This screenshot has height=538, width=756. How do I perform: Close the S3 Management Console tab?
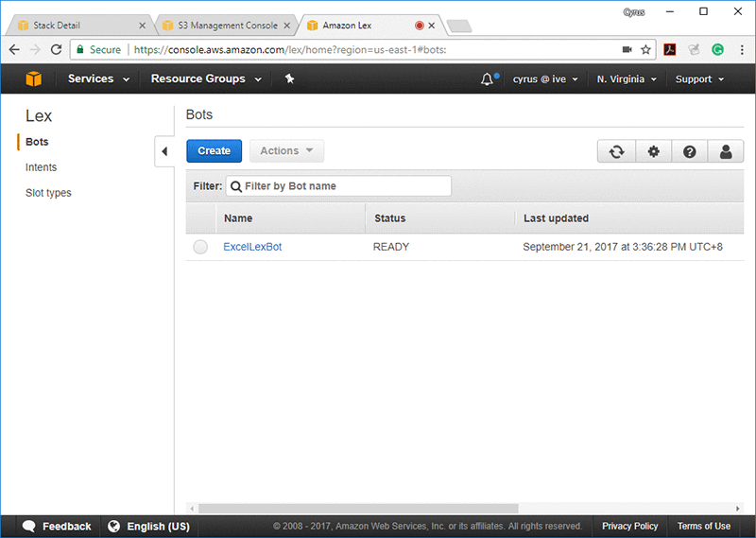point(287,26)
